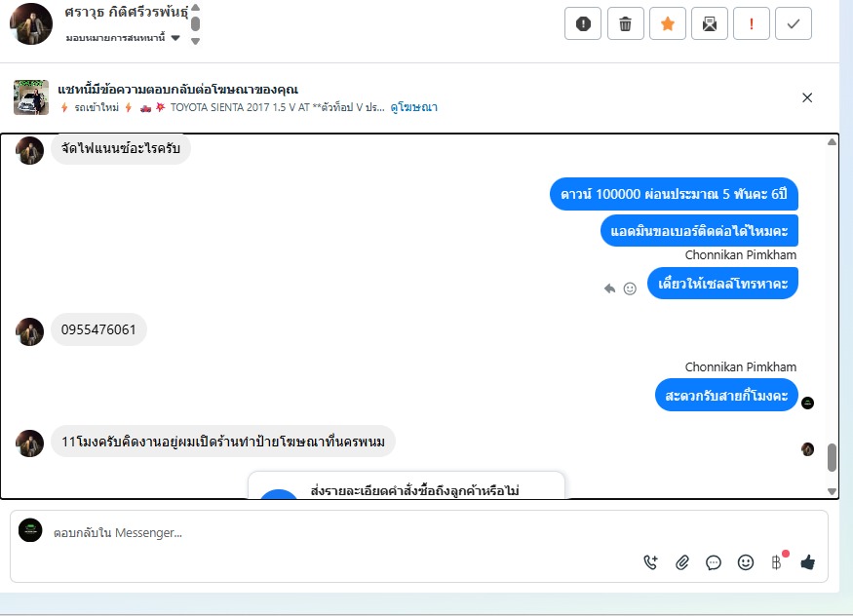The image size is (853, 616).
Task: Close the ad reply banner
Action: tap(807, 97)
